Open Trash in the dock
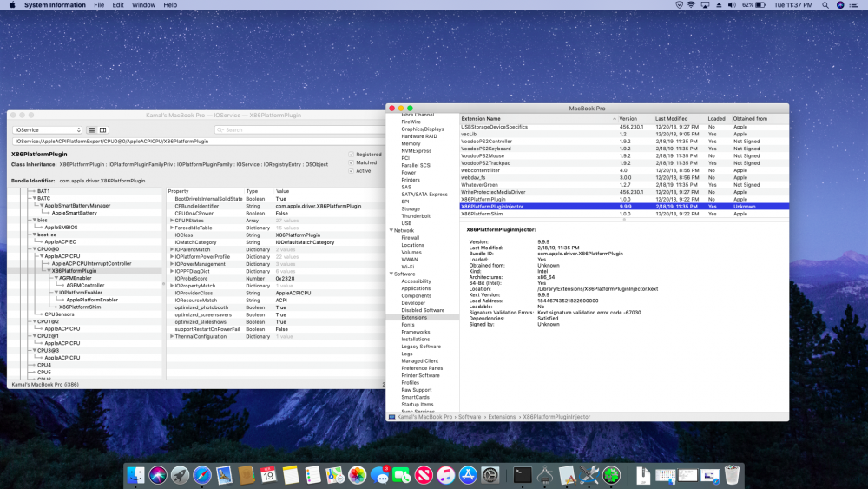The height and width of the screenshot is (489, 868). [x=732, y=475]
